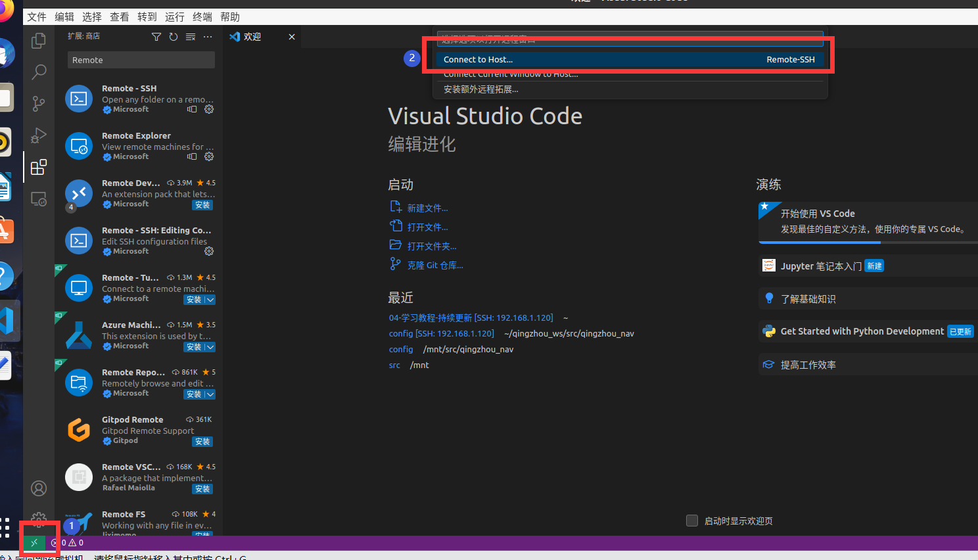Click the Remote Repositories extension logo
Viewport: 978px width, 560px height.
point(79,383)
